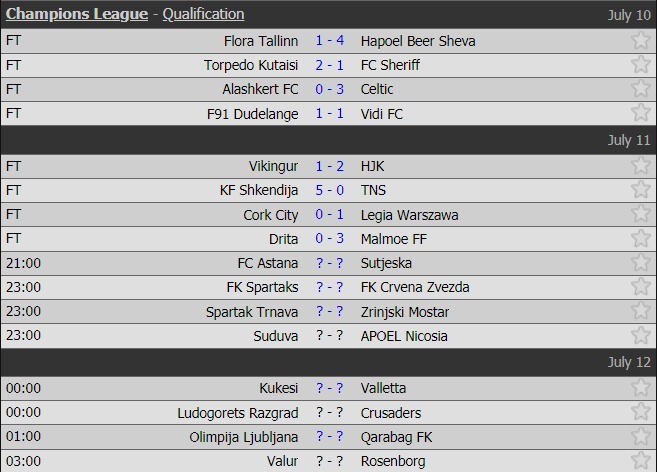Star the Cork City vs Legia Warszawa match
657x472 pixels.
(x=641, y=215)
